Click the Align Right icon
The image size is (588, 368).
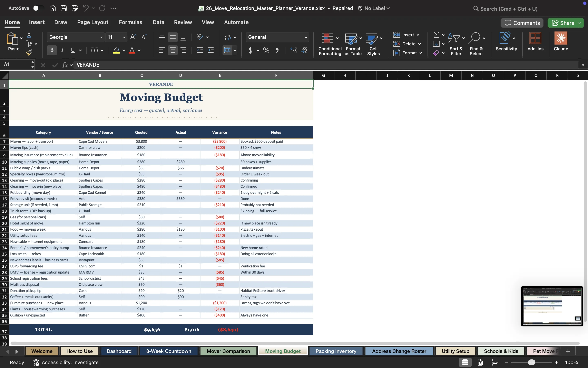click(x=184, y=50)
